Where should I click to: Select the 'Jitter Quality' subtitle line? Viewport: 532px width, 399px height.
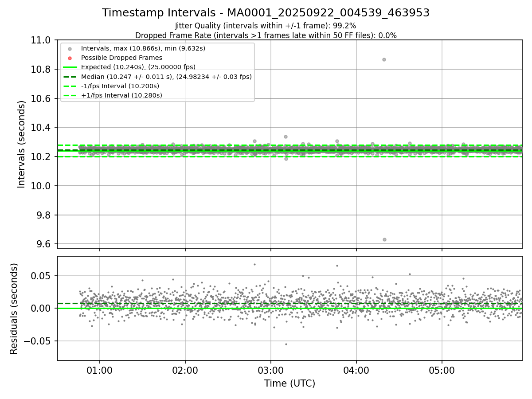tap(266, 26)
